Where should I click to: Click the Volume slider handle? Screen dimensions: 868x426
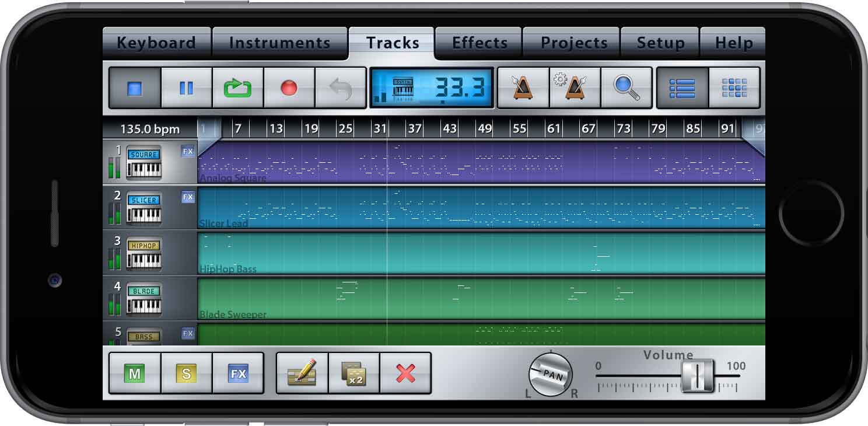point(697,376)
